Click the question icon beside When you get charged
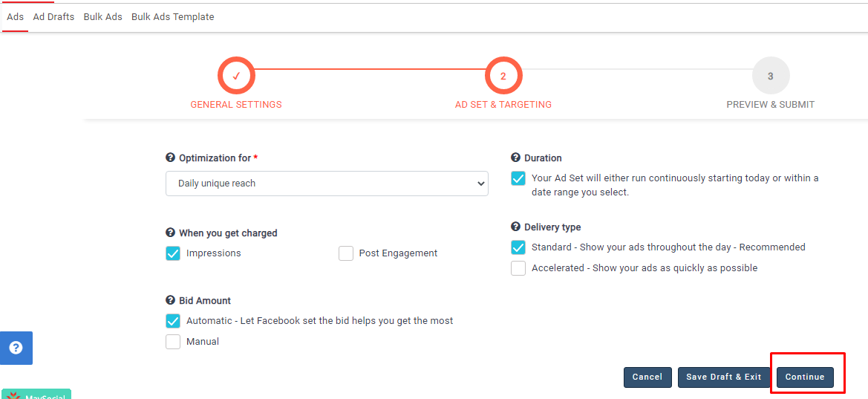Viewport: 868px width, 399px height. point(170,233)
